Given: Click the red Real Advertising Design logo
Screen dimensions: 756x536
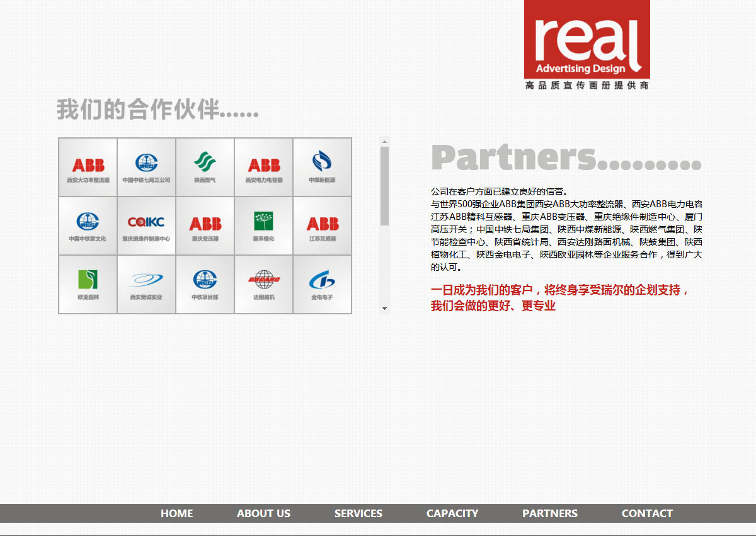Looking at the screenshot, I should (x=587, y=39).
